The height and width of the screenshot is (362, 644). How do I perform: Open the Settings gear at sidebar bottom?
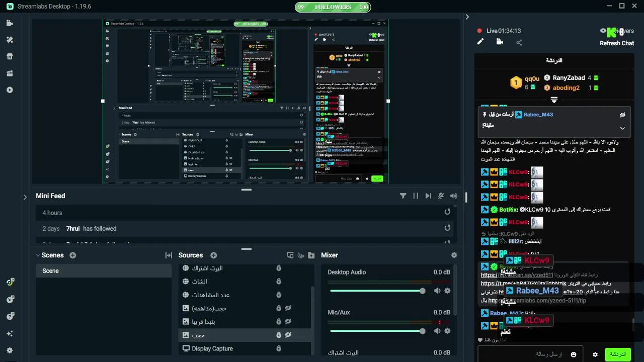[x=10, y=350]
